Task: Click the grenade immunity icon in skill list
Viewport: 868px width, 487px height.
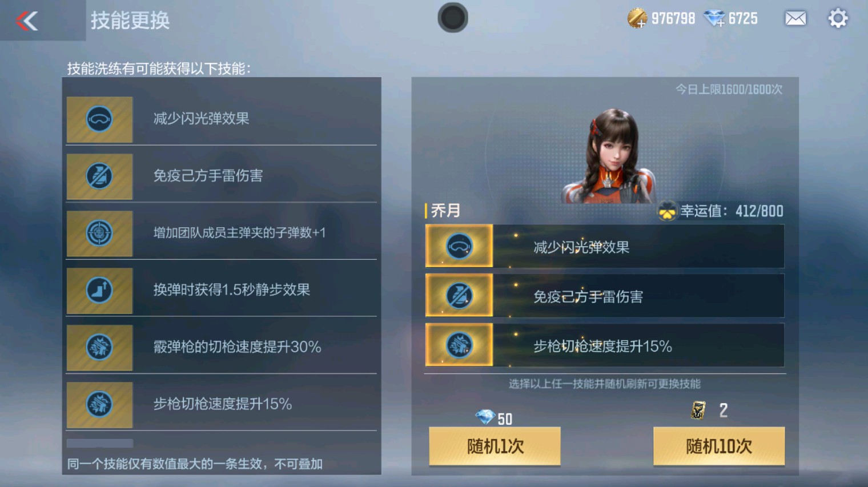Action: 99,176
